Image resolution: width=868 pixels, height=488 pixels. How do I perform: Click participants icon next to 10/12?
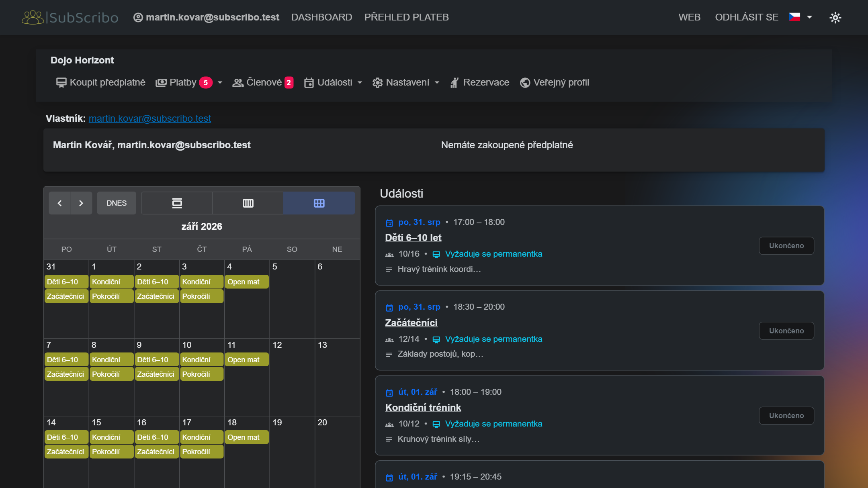click(389, 425)
